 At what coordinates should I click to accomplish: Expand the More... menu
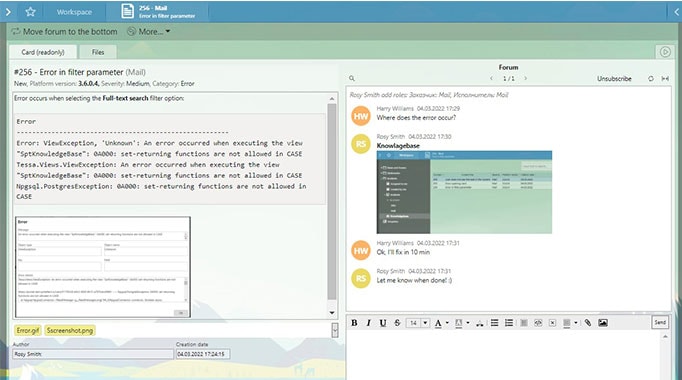(x=149, y=31)
